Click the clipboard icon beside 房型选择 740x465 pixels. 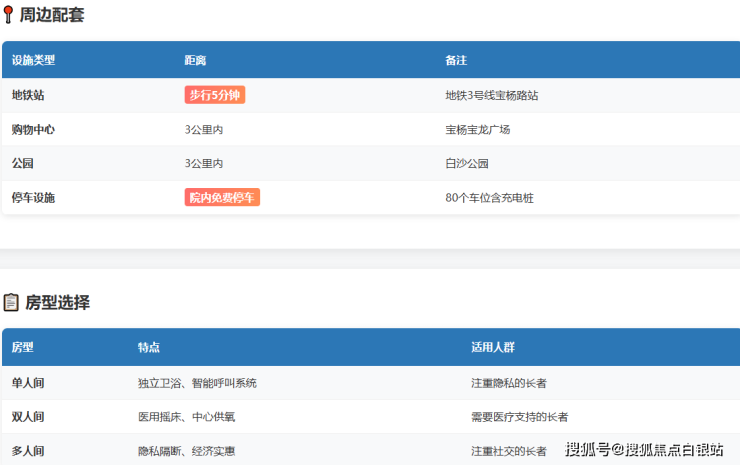(11, 302)
